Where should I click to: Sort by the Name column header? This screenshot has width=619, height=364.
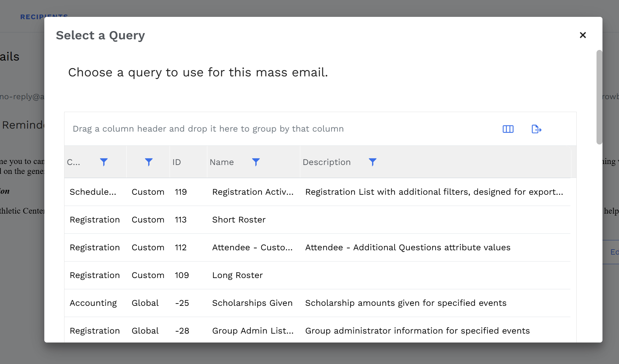[222, 162]
